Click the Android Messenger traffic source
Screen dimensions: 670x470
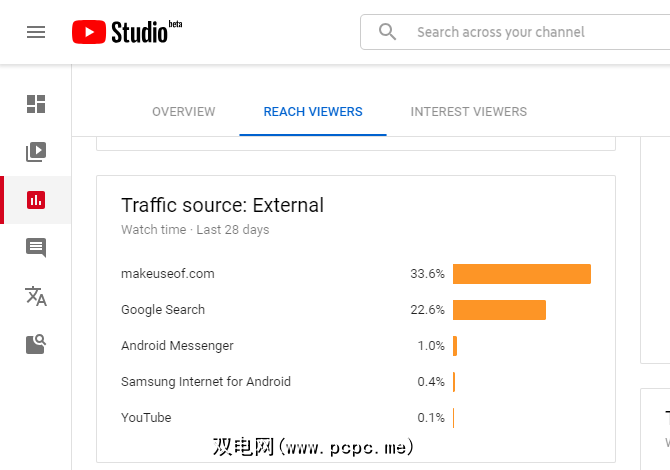[177, 346]
